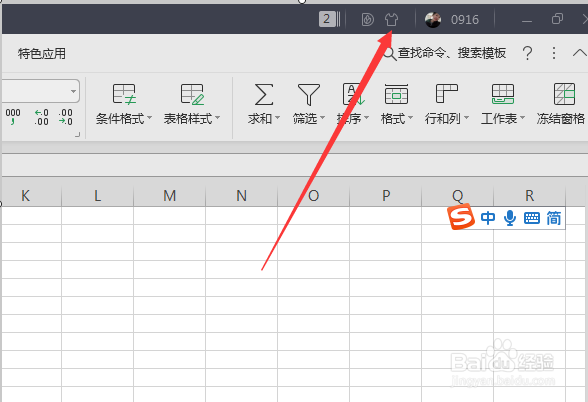588x402 pixels.
Task: Open the Sogou soft keyboard icon
Action: 532,218
